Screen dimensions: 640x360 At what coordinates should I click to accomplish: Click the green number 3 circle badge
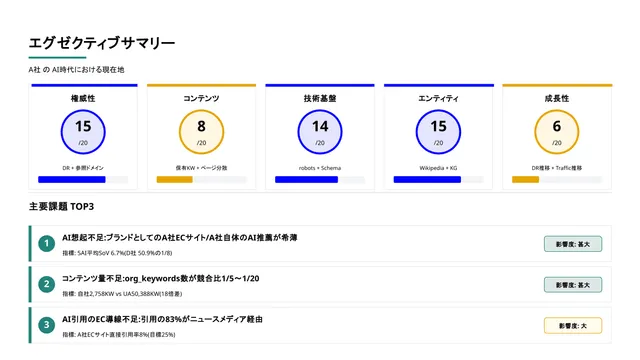click(x=47, y=325)
